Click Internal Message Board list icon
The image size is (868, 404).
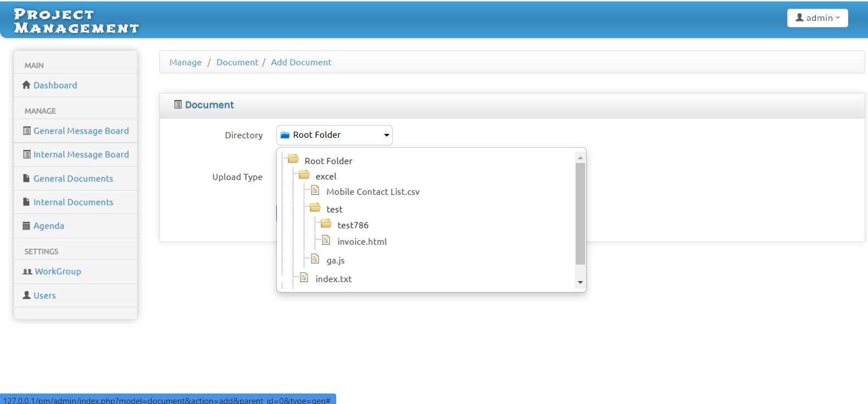point(27,154)
